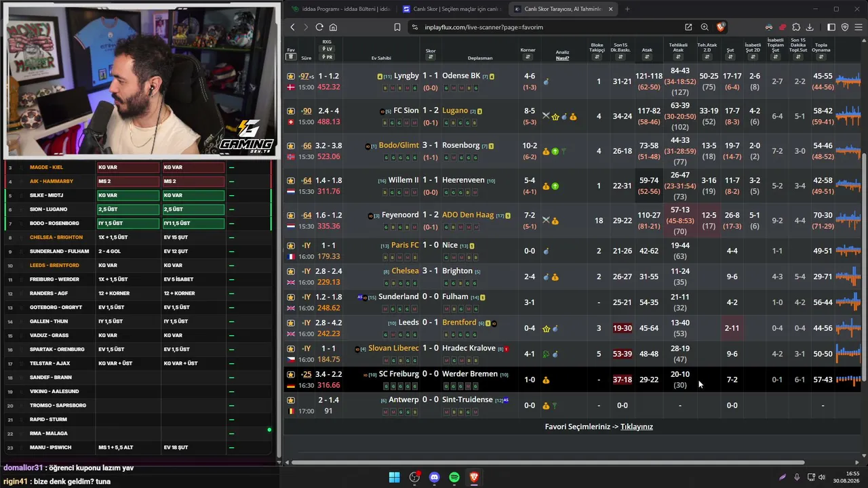Toggle favorite star for Feyenoord row

point(291,216)
